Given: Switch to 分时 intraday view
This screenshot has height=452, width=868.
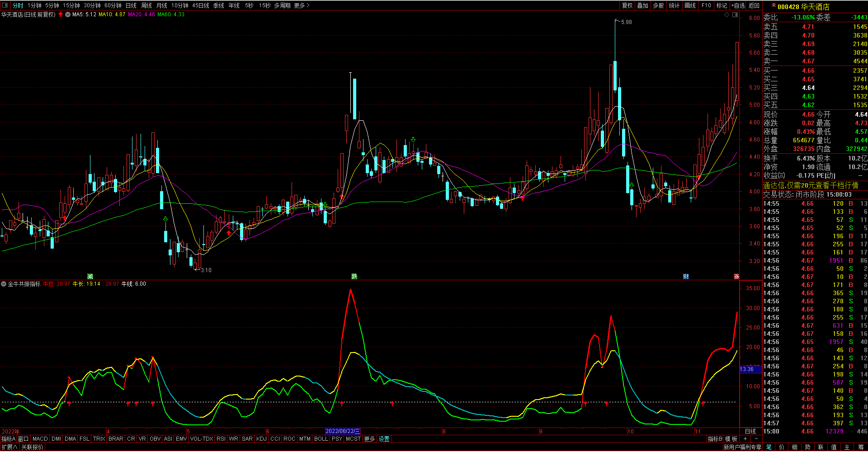Looking at the screenshot, I should tap(18, 5).
